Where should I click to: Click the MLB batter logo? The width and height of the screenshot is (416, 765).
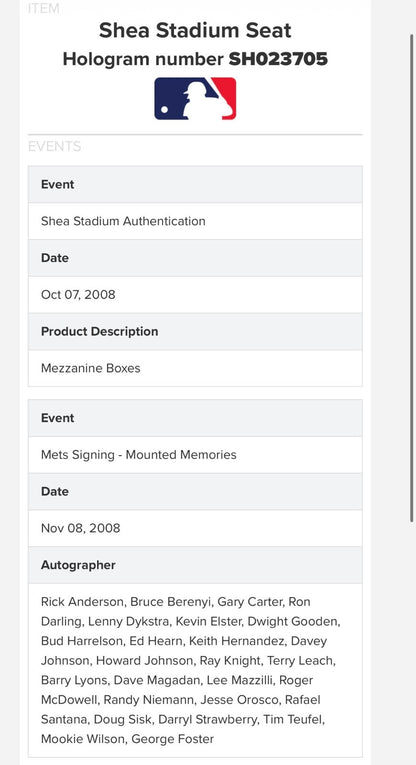pyautogui.click(x=195, y=99)
